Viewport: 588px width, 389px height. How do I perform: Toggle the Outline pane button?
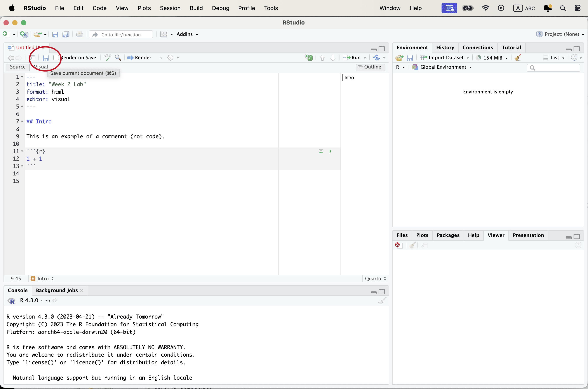pos(370,67)
